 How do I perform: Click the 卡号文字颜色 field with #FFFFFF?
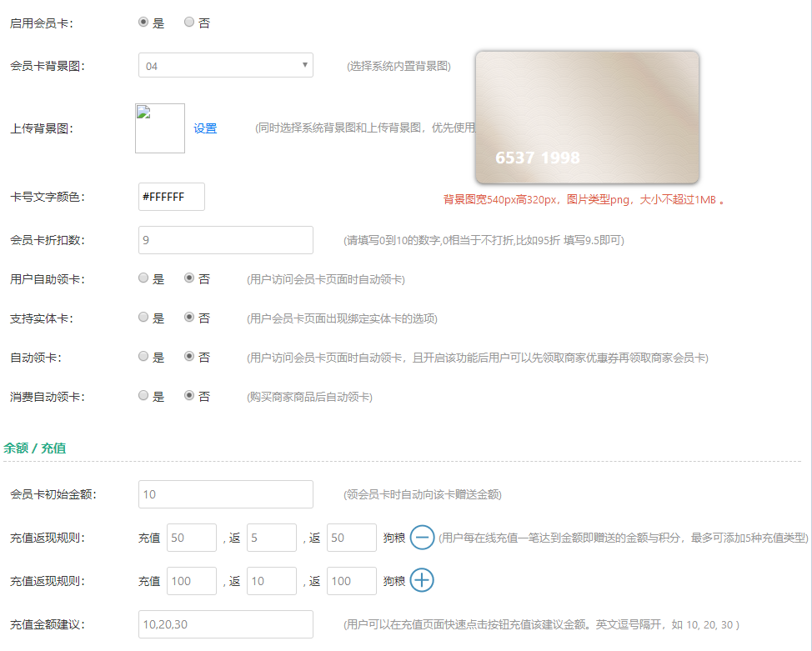coord(172,197)
